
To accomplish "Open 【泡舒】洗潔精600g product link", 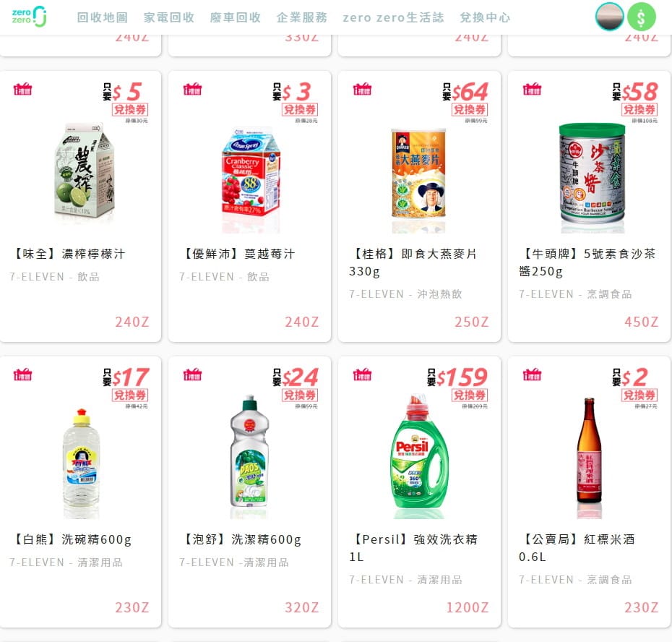I will (x=242, y=539).
